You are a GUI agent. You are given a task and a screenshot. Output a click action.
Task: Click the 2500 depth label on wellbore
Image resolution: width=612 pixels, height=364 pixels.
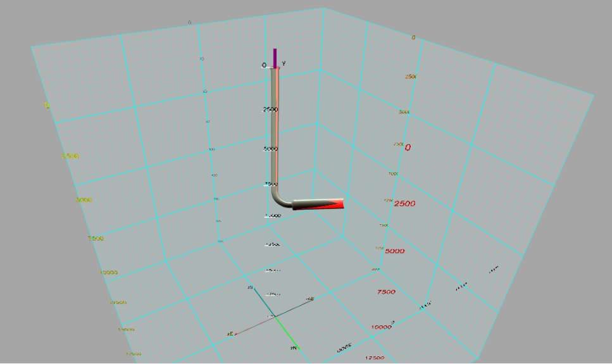270,110
